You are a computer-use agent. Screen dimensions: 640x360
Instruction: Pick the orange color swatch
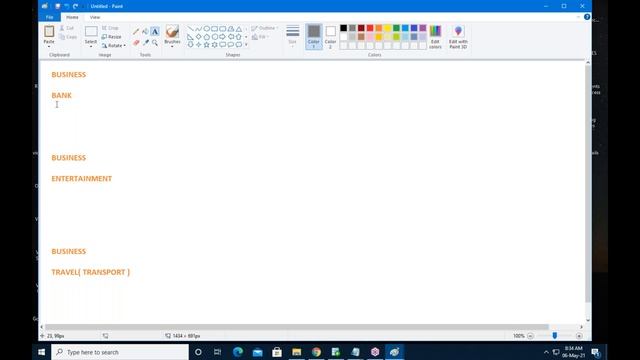[x=379, y=28]
